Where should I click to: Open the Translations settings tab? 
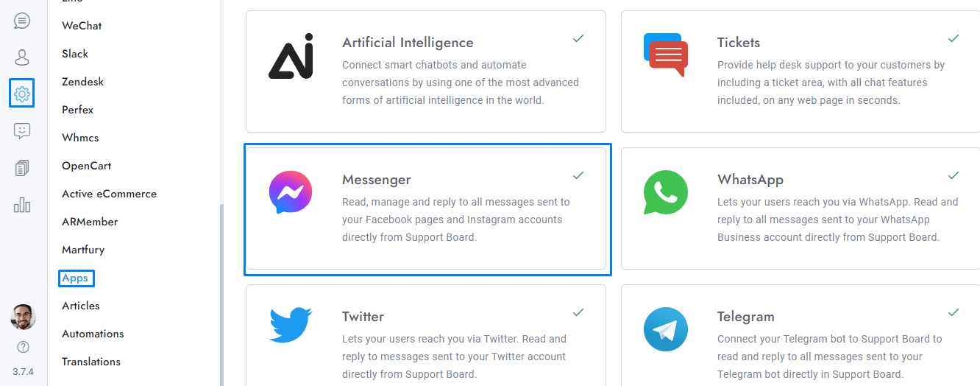click(x=91, y=362)
